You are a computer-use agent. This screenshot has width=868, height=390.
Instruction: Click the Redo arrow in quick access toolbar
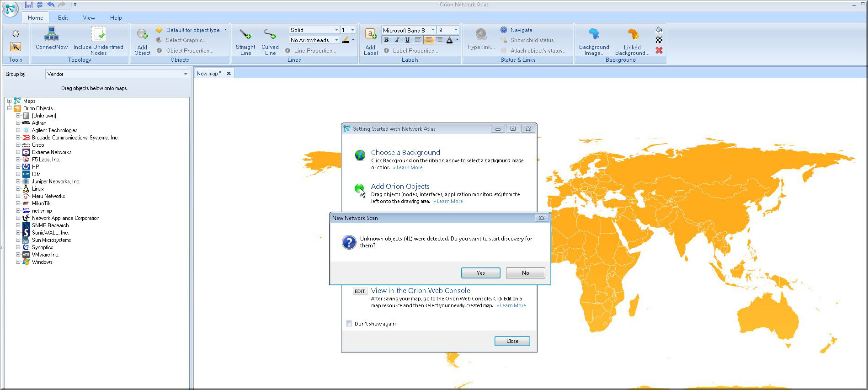click(x=62, y=5)
